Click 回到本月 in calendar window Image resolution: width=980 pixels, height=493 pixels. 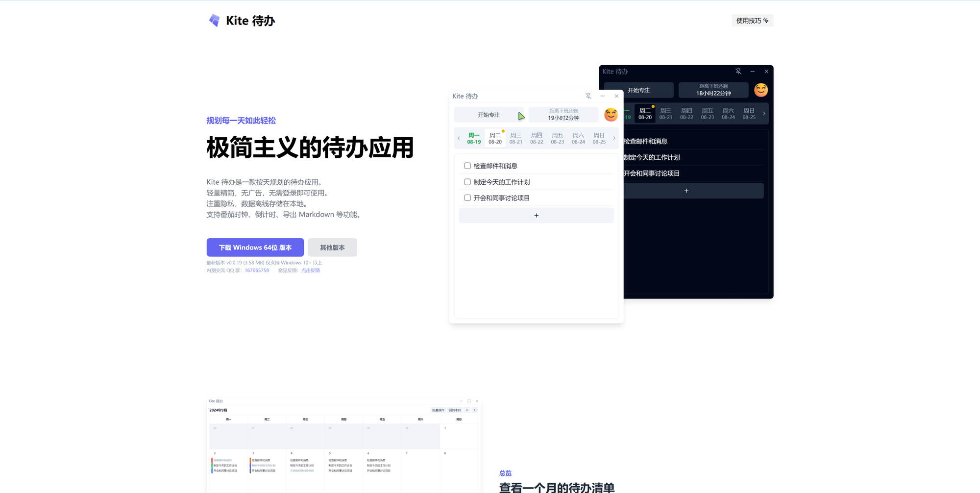click(x=455, y=410)
